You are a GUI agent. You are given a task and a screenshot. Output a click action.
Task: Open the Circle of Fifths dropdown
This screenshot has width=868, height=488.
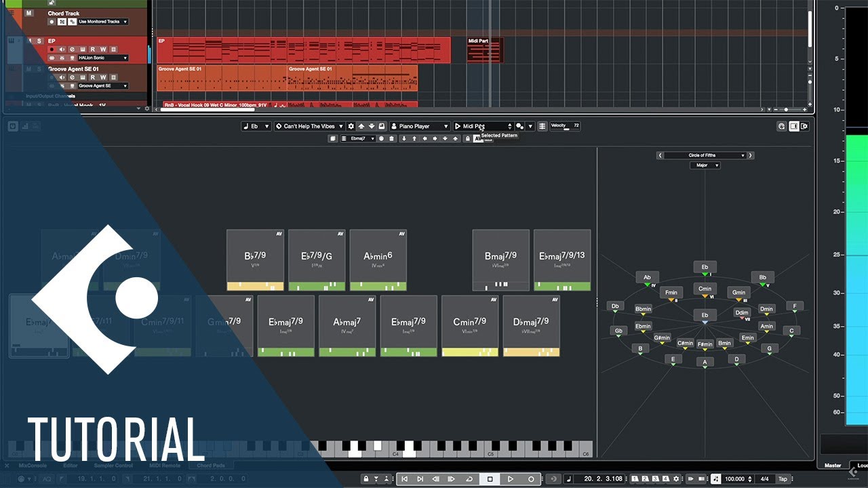pos(705,155)
